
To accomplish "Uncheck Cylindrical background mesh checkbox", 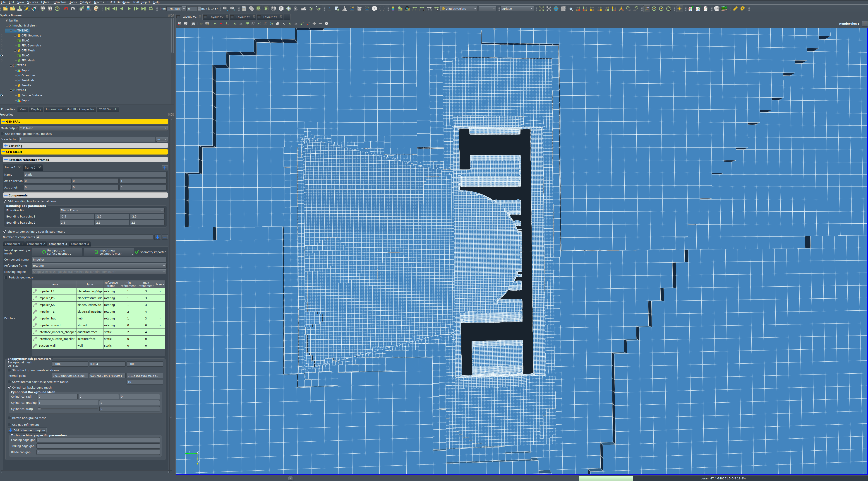I will [x=10, y=388].
